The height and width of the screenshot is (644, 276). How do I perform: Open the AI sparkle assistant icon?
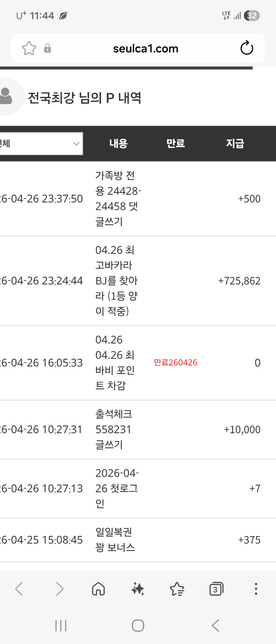[x=138, y=589]
